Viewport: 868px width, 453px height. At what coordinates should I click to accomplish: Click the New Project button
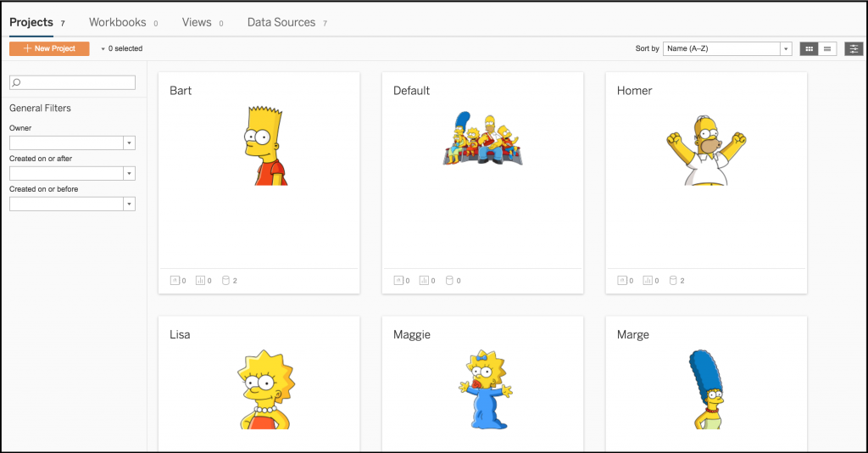click(x=49, y=48)
